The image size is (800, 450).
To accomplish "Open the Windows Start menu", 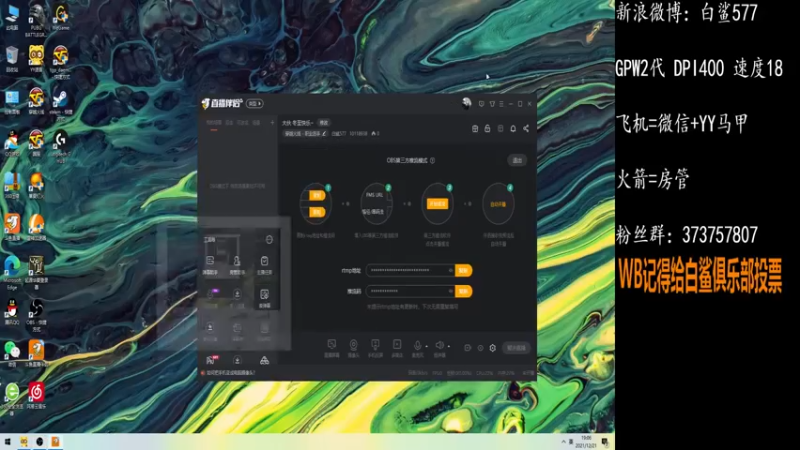I will [x=7, y=442].
